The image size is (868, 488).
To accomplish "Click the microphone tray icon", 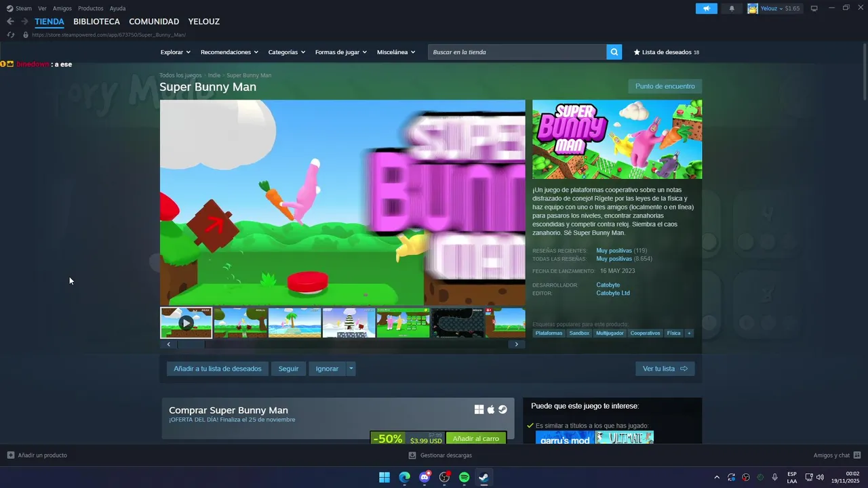I will coord(774,477).
